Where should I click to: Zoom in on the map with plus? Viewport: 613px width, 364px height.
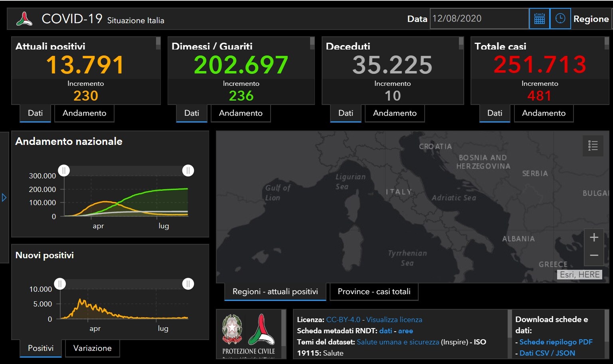click(x=594, y=237)
